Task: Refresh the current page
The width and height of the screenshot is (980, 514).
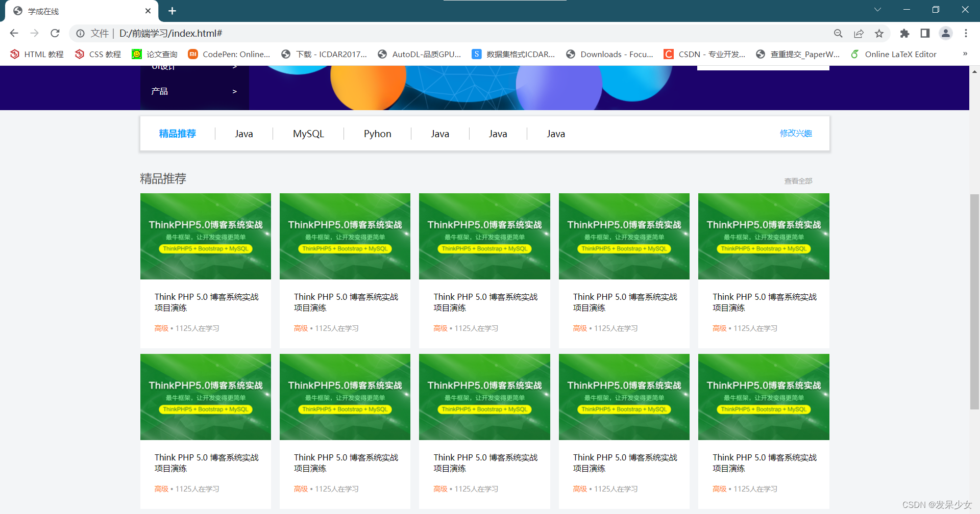Action: (x=55, y=33)
